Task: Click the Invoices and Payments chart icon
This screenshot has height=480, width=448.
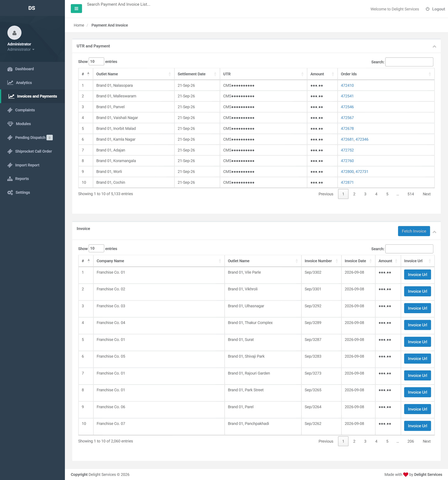Action: (11, 96)
